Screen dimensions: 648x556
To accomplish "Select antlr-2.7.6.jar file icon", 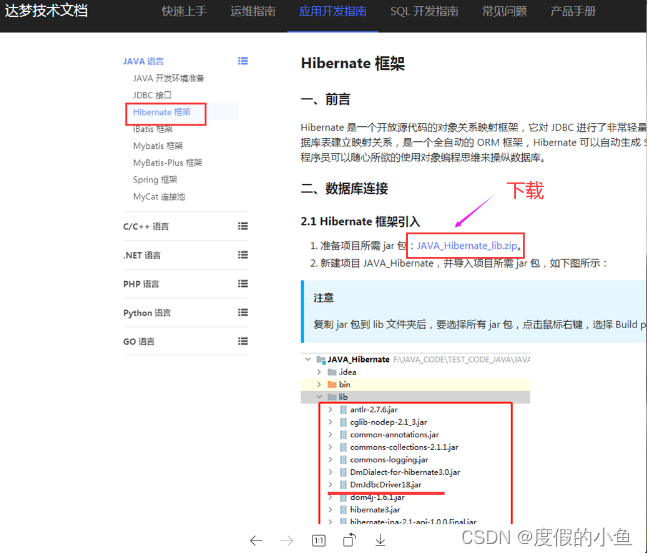I will point(343,410).
